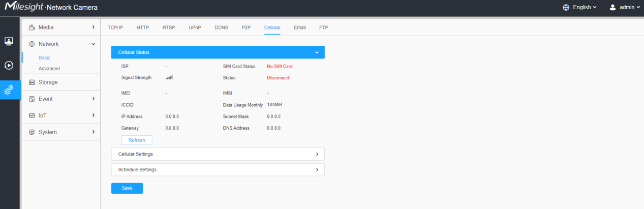Collapse the Network menu chevron
The image size is (644, 209).
click(93, 44)
